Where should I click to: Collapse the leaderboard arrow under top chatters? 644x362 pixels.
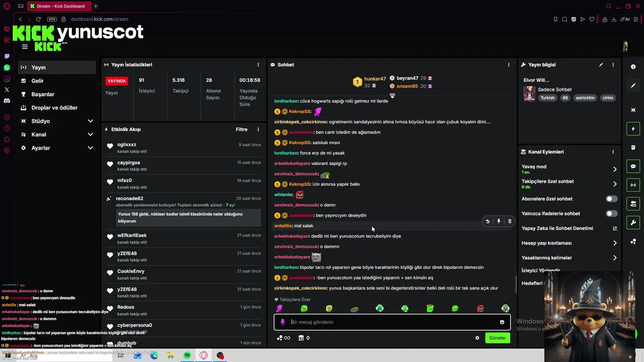(x=392, y=95)
